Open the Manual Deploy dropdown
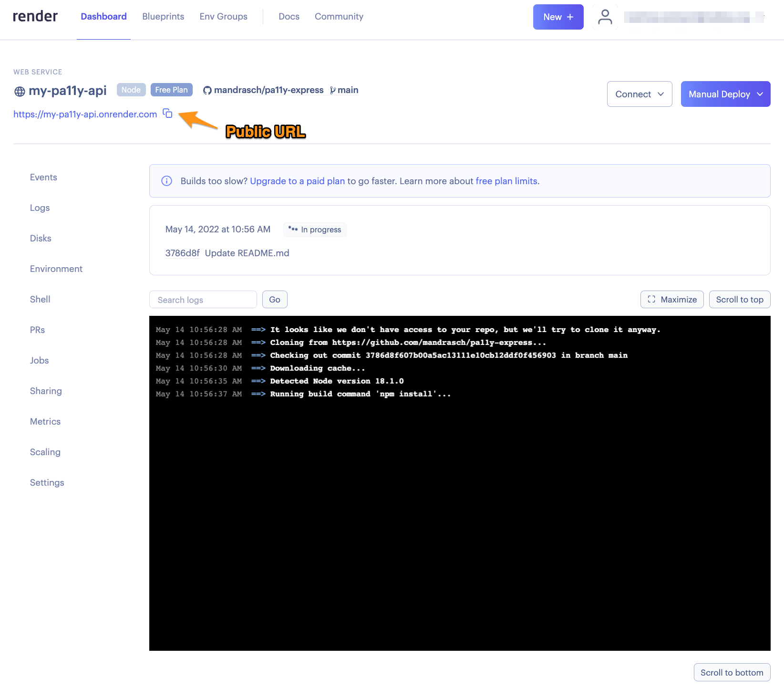This screenshot has height=688, width=784. coord(725,94)
